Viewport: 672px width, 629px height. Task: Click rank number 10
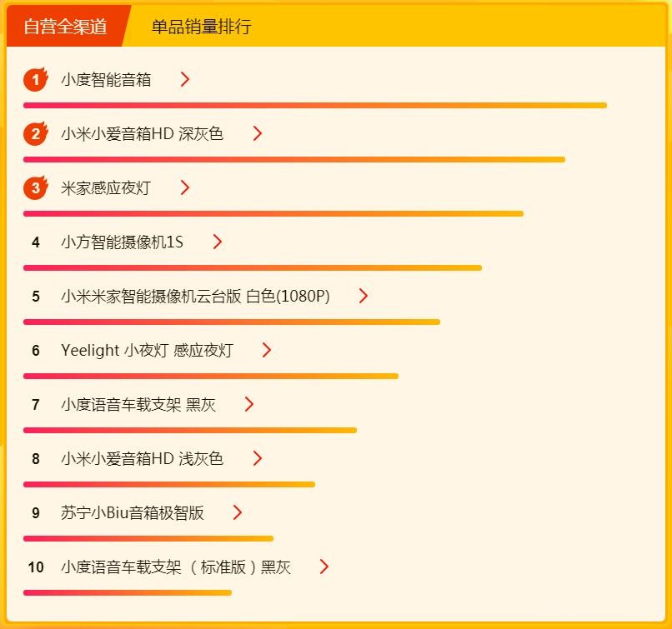pyautogui.click(x=36, y=567)
